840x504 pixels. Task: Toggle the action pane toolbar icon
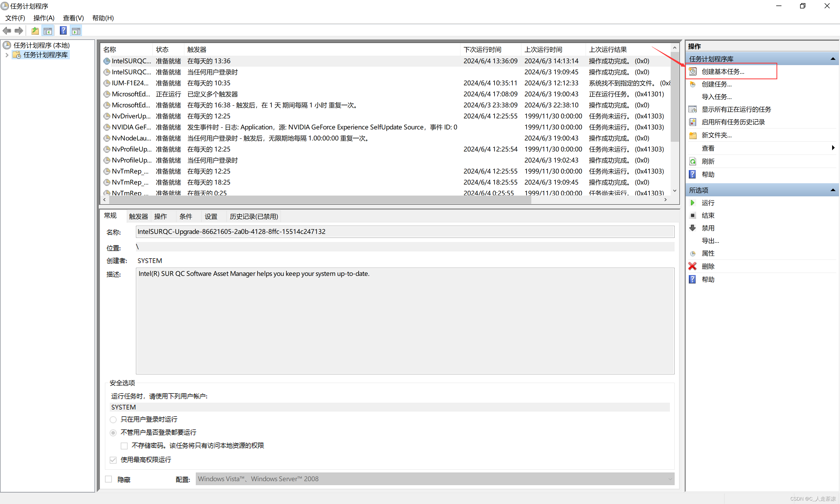[76, 31]
